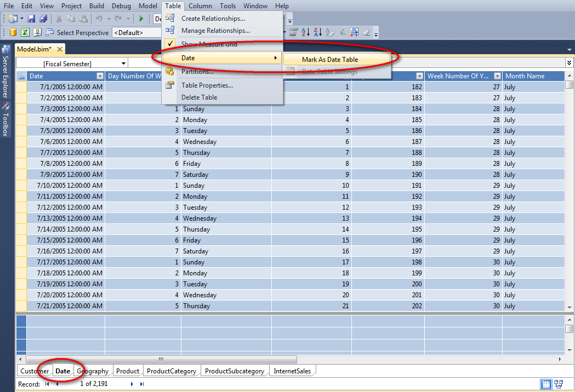Click the 7/4/2005 12:00:00 AM date cell

point(66,120)
